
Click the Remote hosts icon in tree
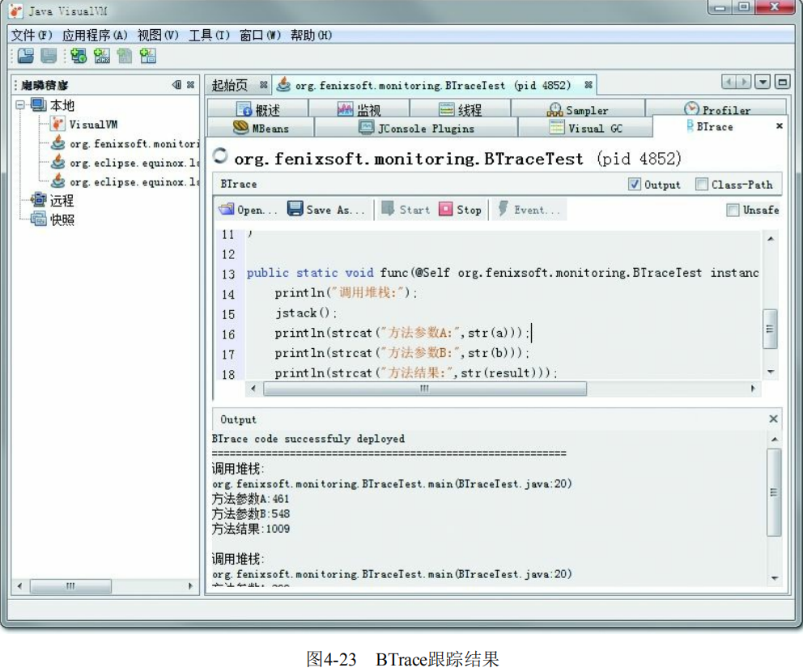tap(38, 200)
